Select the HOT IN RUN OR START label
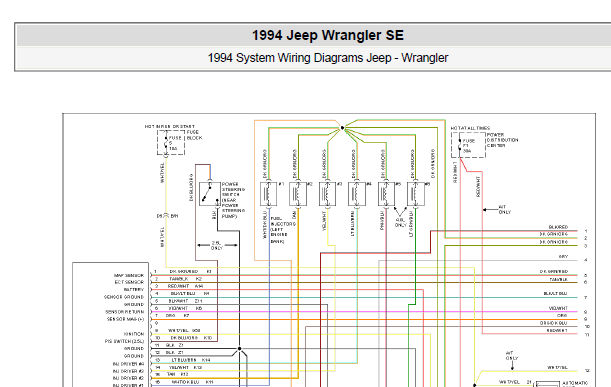 click(170, 127)
